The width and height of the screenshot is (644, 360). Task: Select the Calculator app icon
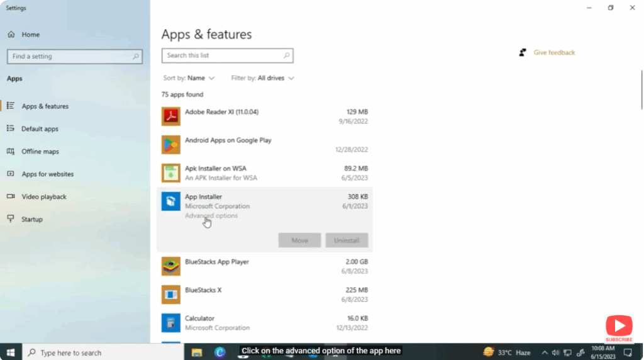170,323
